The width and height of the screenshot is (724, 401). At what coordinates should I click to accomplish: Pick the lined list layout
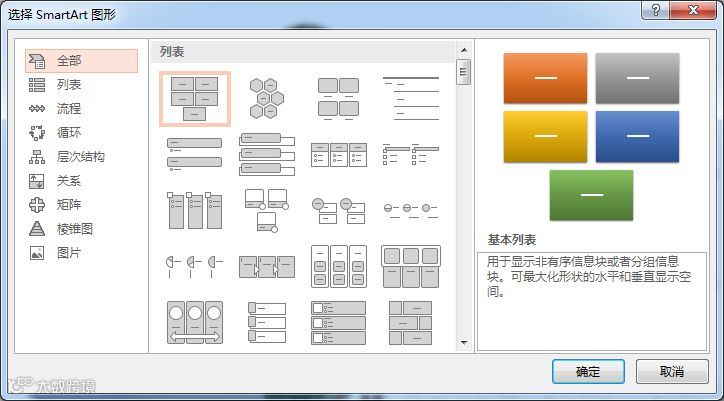pos(410,99)
